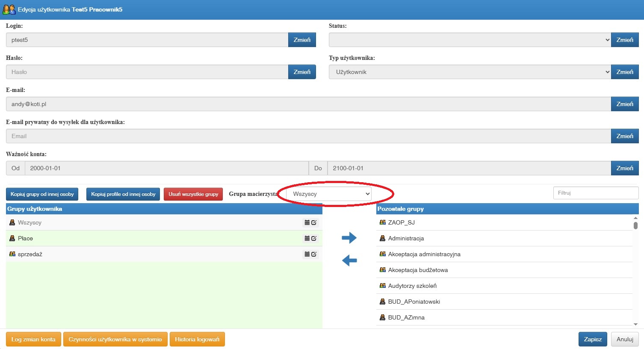Screen dimensions: 644x349
Task: Click Zmień next to the E-mail field
Action: [625, 104]
